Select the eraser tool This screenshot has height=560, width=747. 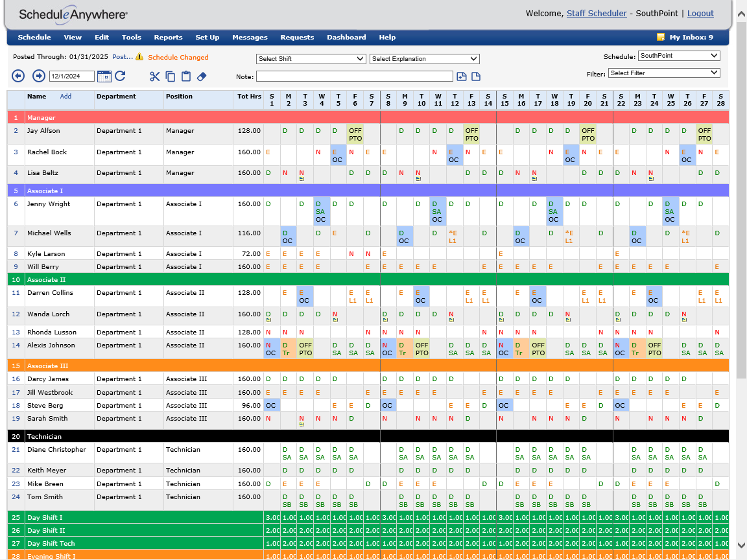(x=201, y=76)
